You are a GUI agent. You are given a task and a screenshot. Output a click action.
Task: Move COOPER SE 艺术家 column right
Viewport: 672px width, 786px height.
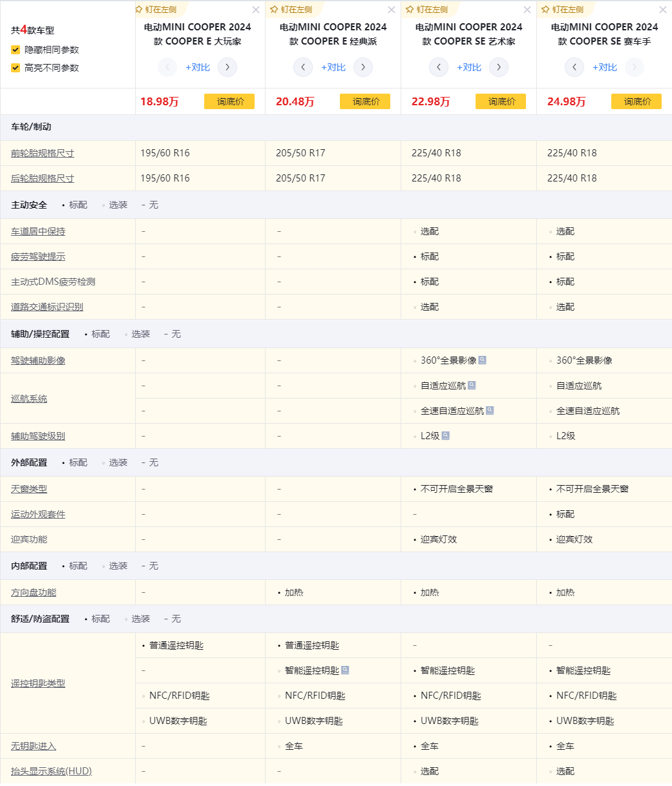click(499, 67)
